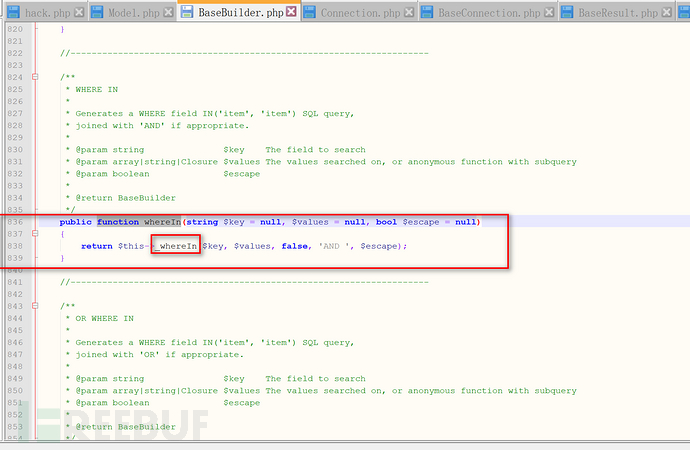This screenshot has width=690, height=450.
Task: Click the 'bool' type hint on line 836
Action: coord(386,222)
